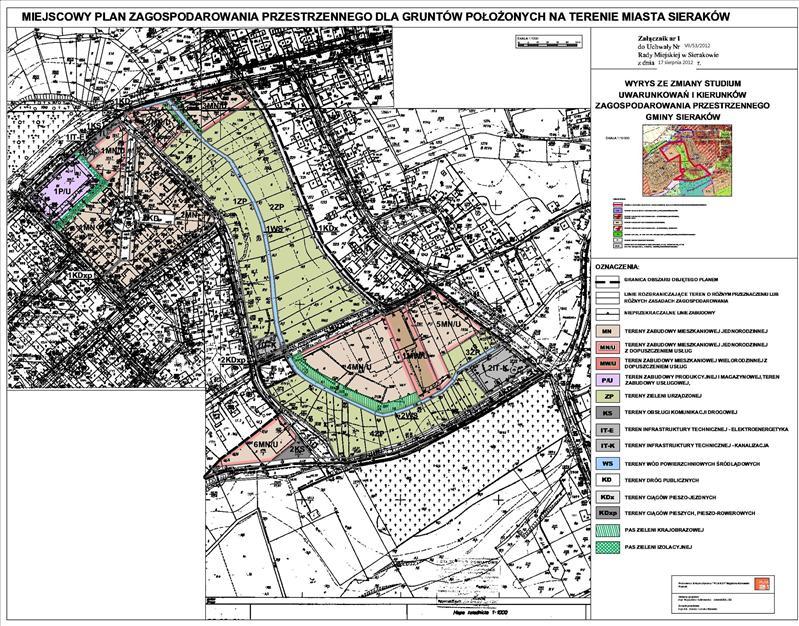Select the 1ZP zone label on map
This screenshot has width=799, height=626.
240,201
